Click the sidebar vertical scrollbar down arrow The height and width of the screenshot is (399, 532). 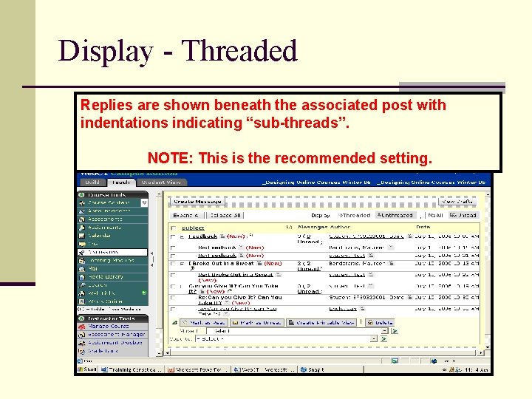pyautogui.click(x=159, y=353)
